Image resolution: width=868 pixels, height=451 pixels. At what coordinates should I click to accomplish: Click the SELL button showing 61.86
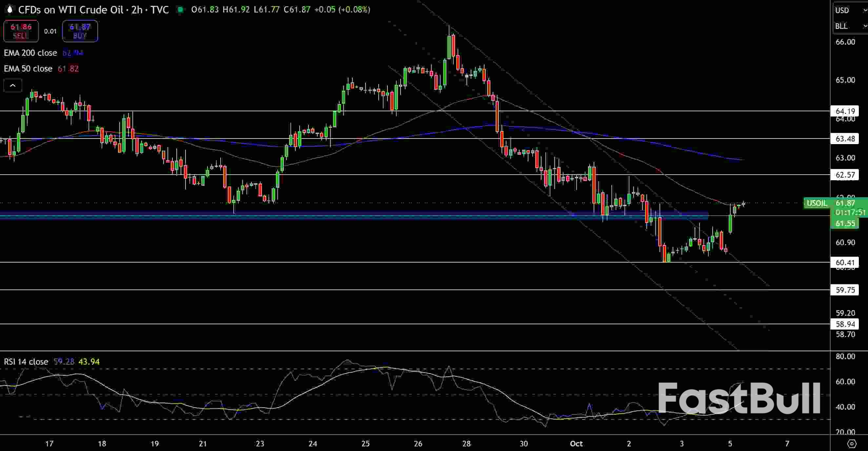(x=21, y=31)
